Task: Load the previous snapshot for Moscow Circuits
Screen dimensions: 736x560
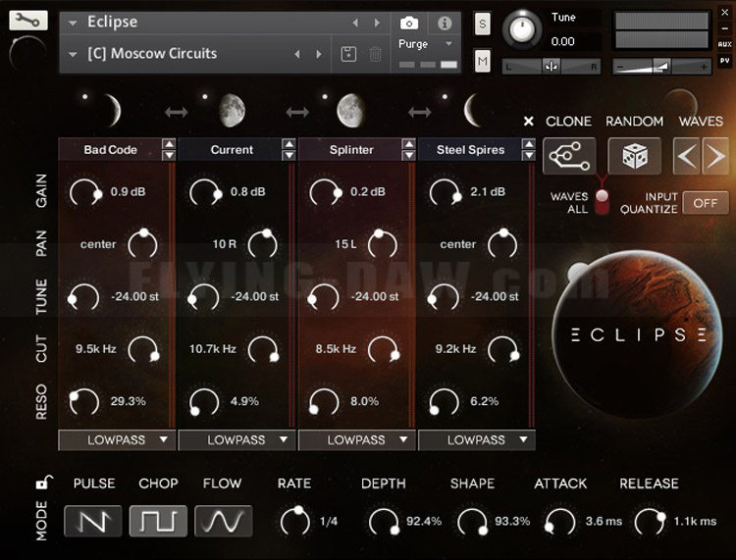Action: coord(296,54)
